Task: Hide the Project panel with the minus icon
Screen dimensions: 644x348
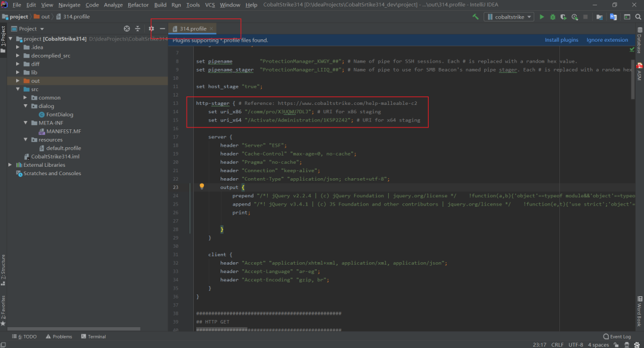Action: tap(162, 29)
